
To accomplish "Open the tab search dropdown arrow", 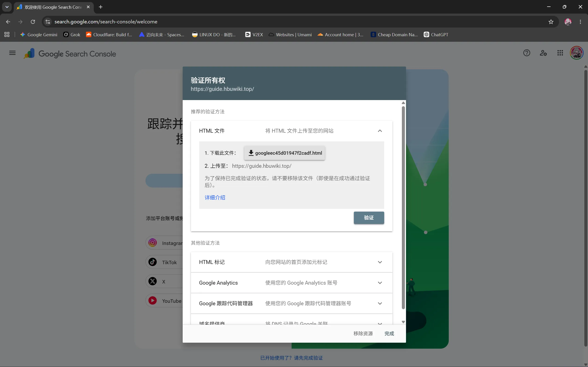I will click(7, 7).
